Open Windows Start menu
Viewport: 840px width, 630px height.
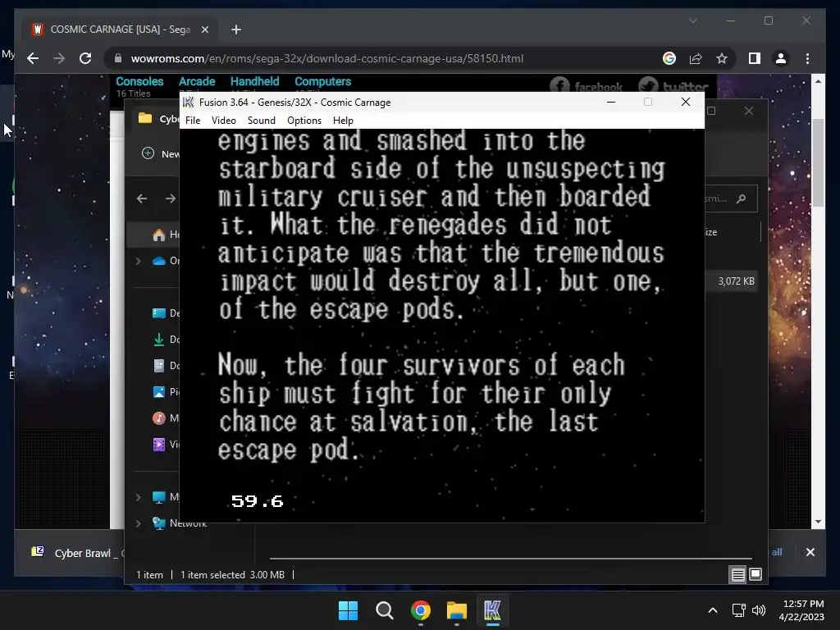(348, 610)
